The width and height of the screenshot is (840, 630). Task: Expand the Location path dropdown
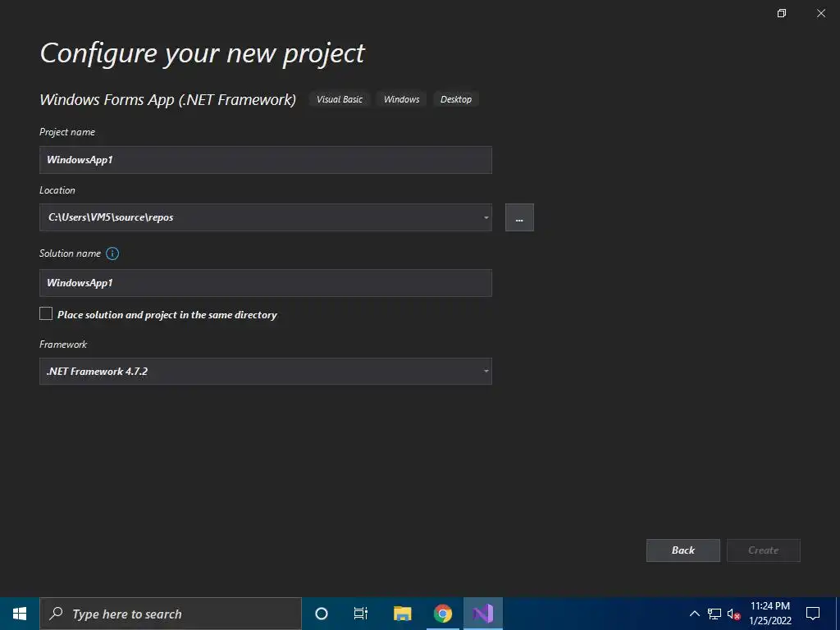pos(486,217)
